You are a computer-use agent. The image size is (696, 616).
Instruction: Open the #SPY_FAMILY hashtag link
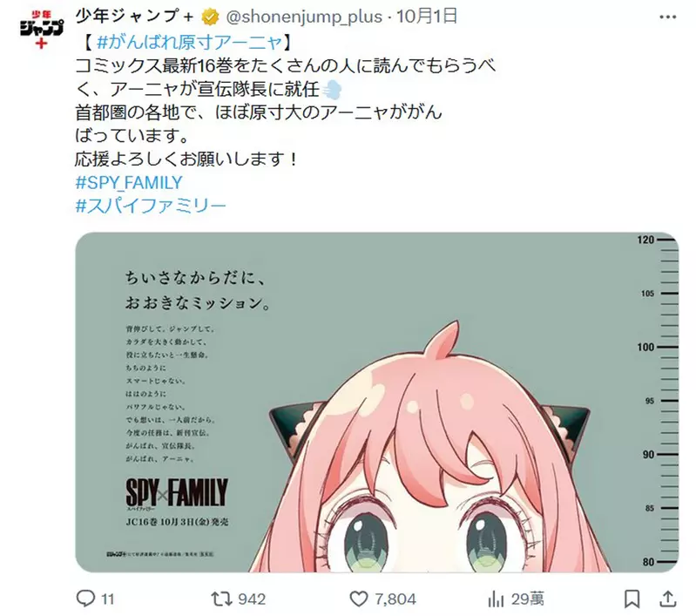(129, 183)
